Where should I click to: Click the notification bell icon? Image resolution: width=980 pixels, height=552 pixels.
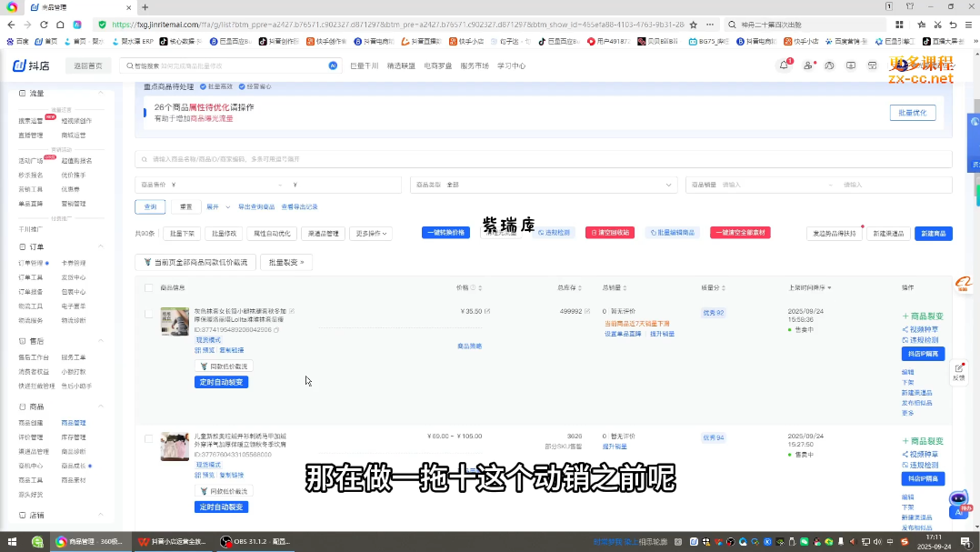[784, 65]
